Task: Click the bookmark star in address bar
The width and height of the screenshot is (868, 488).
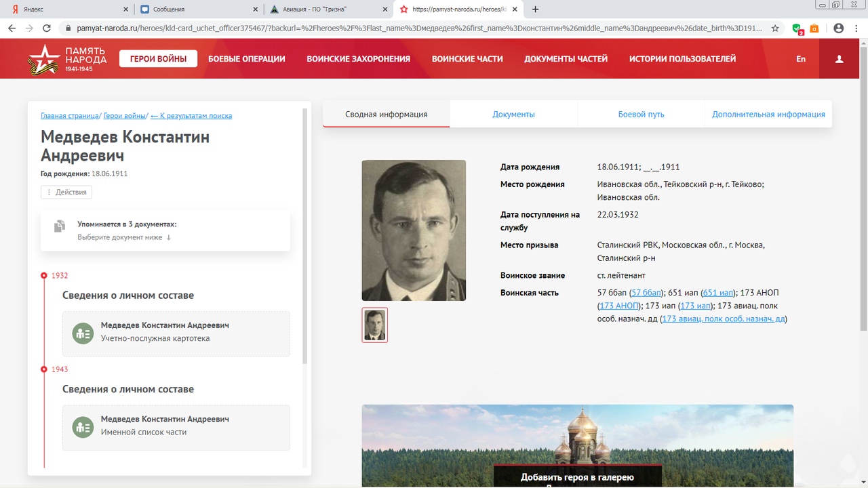Action: pyautogui.click(x=775, y=28)
